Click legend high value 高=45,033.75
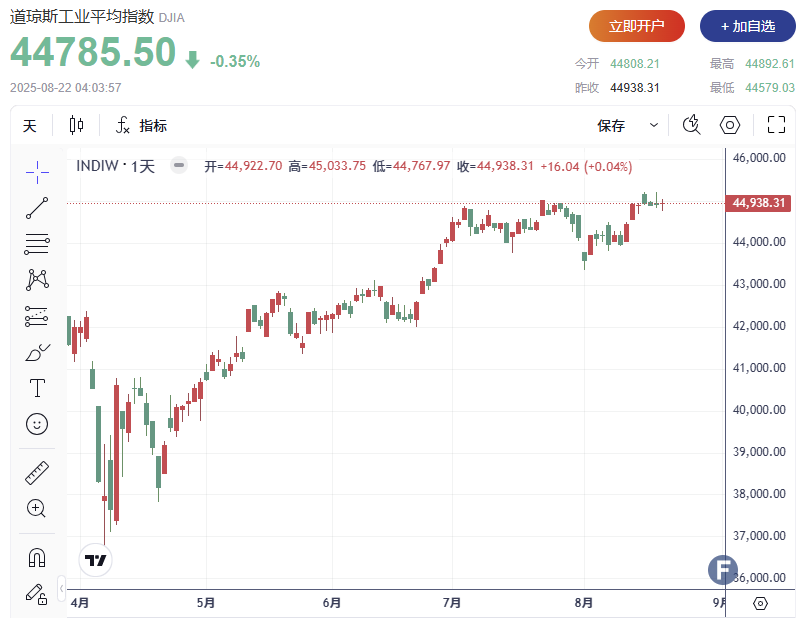Viewport: 803px width, 618px height. pos(327,166)
